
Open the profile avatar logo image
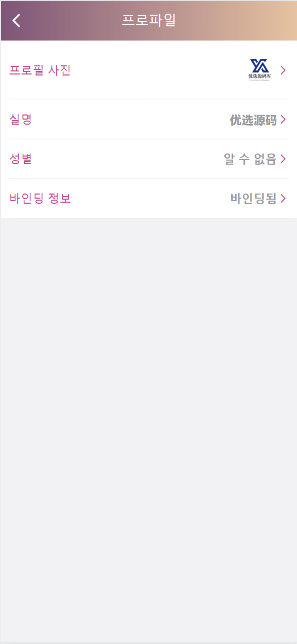pos(260,70)
